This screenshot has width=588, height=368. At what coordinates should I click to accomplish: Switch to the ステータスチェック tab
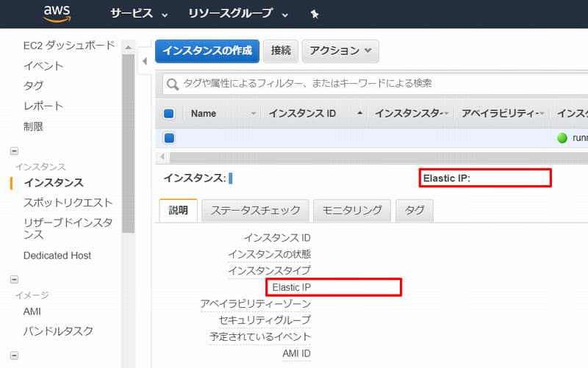(255, 211)
